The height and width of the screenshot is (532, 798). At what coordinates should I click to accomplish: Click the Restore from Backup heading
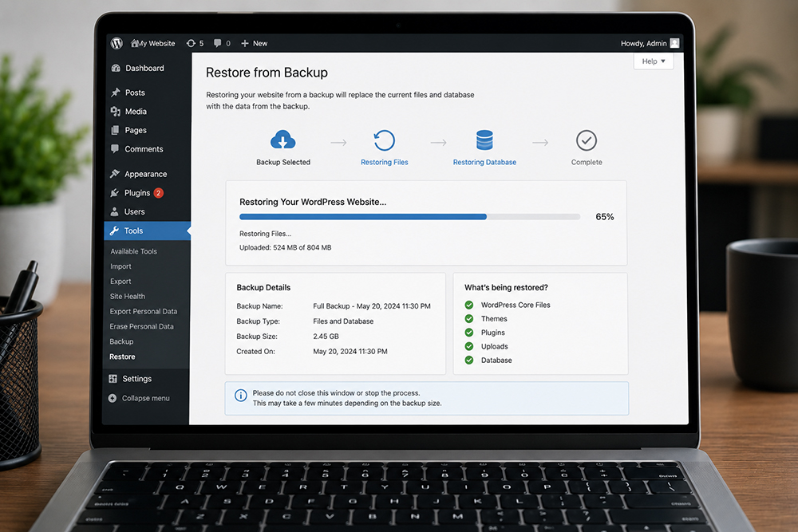(267, 73)
